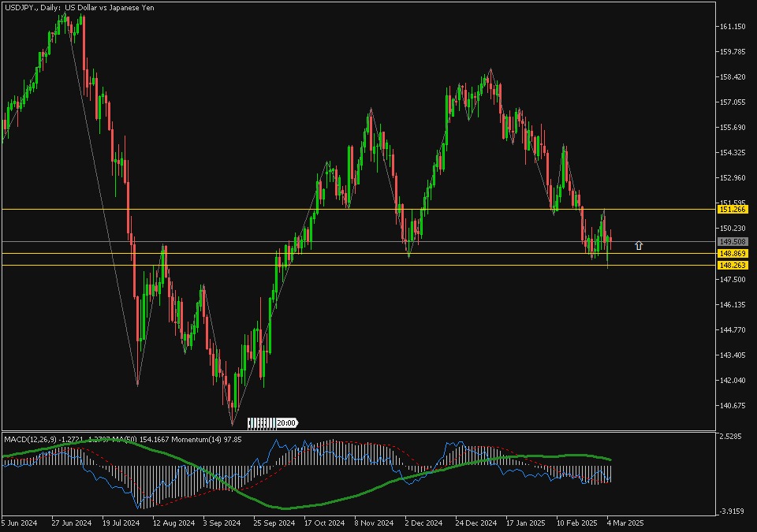The height and width of the screenshot is (532, 757).
Task: Click the 152.960 price axis value
Action: point(733,178)
